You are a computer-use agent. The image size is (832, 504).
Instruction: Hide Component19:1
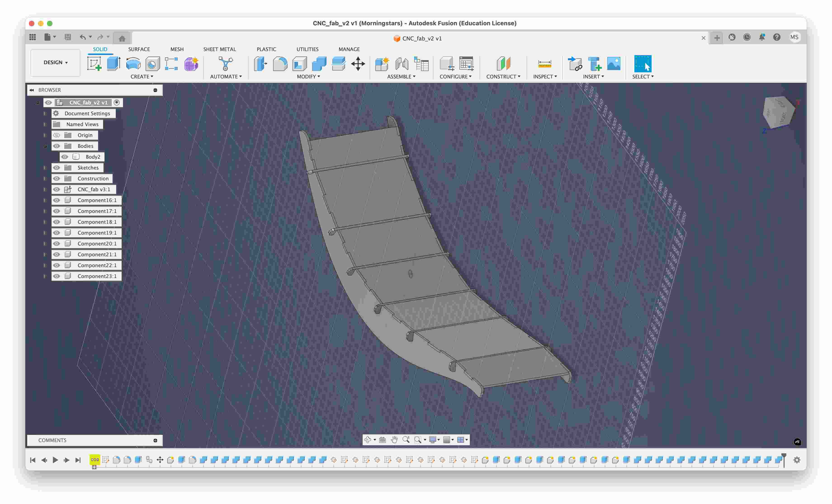(x=56, y=233)
